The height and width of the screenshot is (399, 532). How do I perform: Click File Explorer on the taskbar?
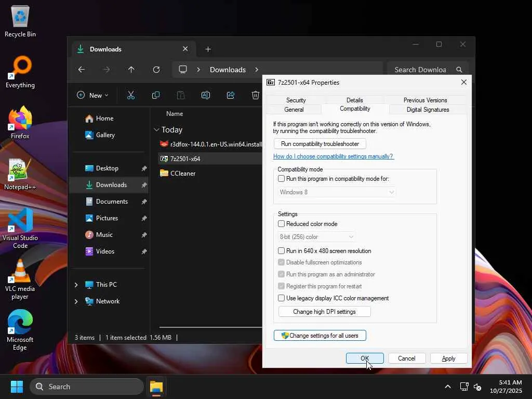click(x=156, y=387)
